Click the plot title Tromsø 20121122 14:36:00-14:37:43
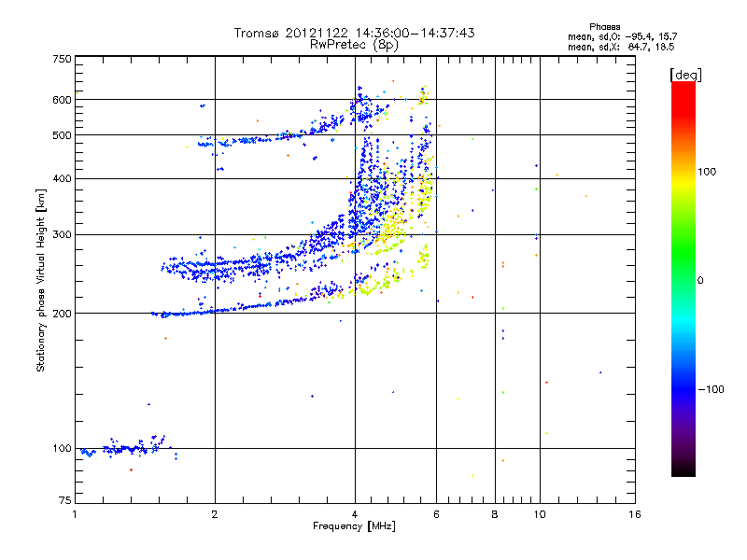This screenshot has height=560, width=747. pos(354,33)
